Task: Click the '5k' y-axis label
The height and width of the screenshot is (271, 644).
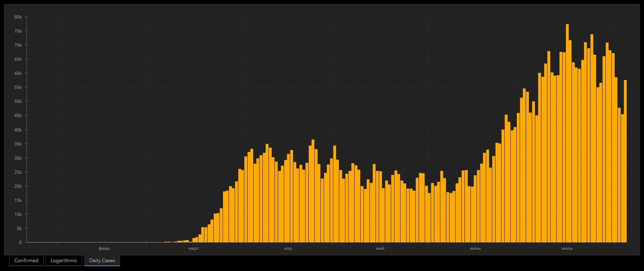Action: click(x=19, y=228)
